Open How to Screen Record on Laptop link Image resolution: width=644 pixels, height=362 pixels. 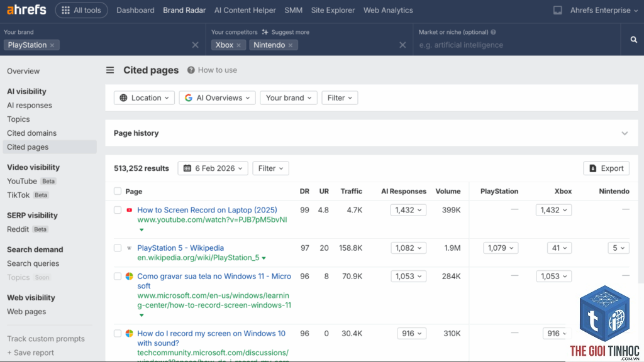[207, 210]
